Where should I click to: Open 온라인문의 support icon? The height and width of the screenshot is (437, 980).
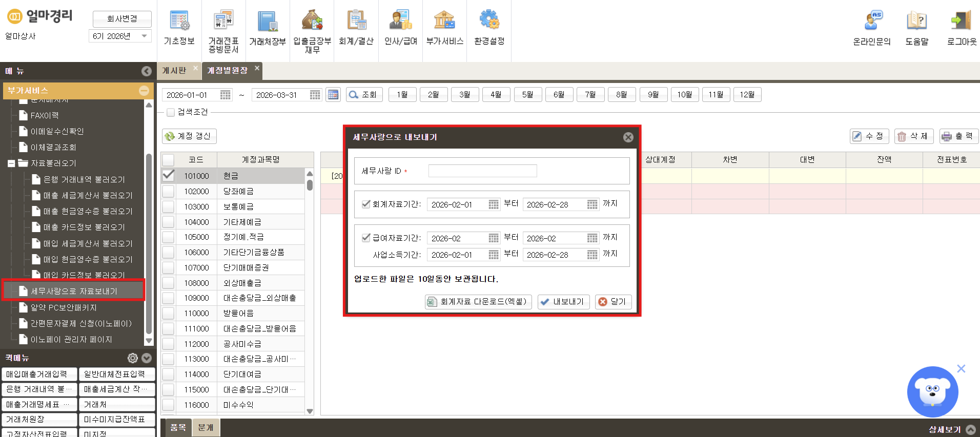[872, 29]
